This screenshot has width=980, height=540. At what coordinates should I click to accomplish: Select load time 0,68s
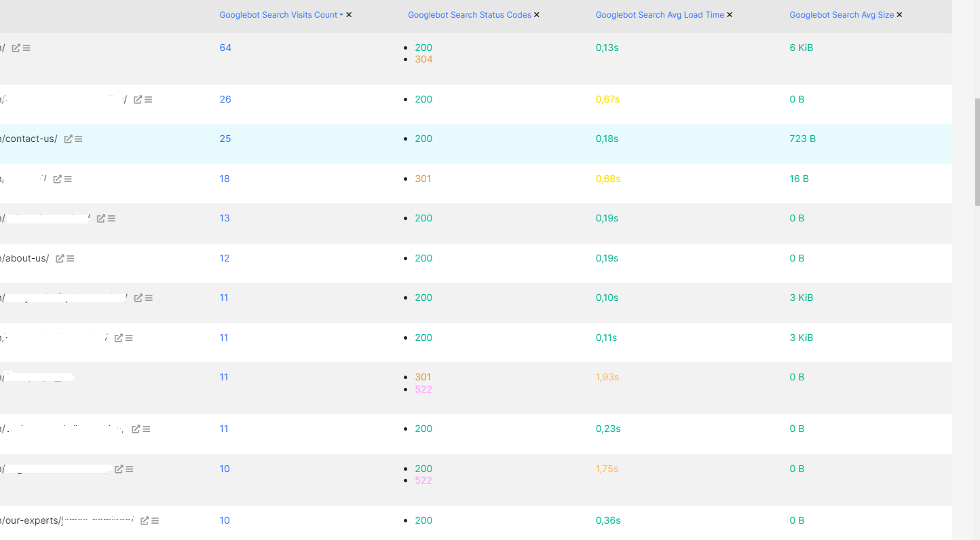(608, 179)
